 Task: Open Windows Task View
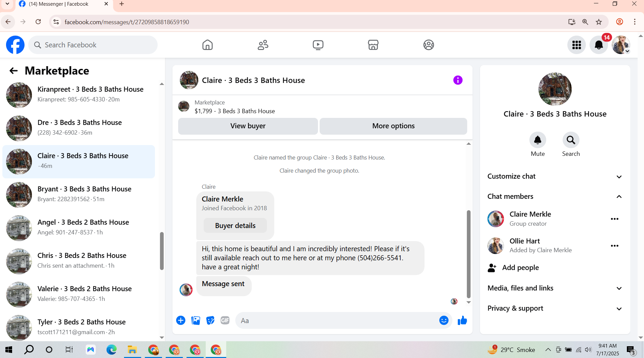69,350
